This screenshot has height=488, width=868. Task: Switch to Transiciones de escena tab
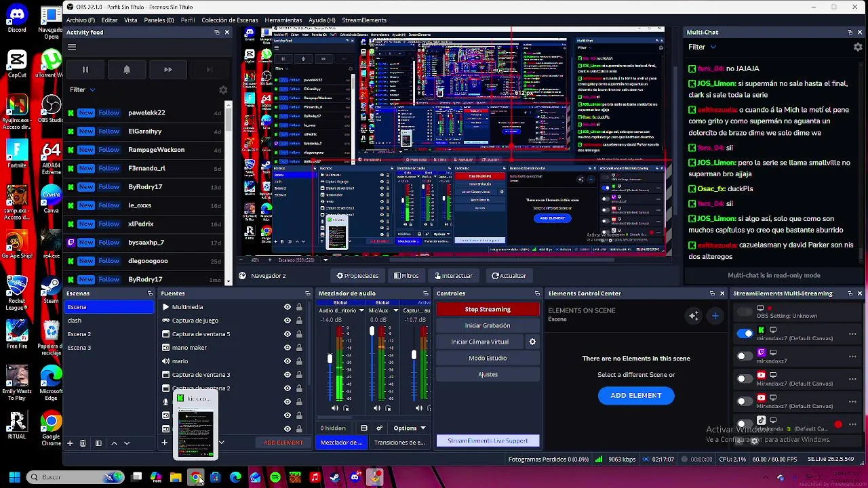point(399,443)
